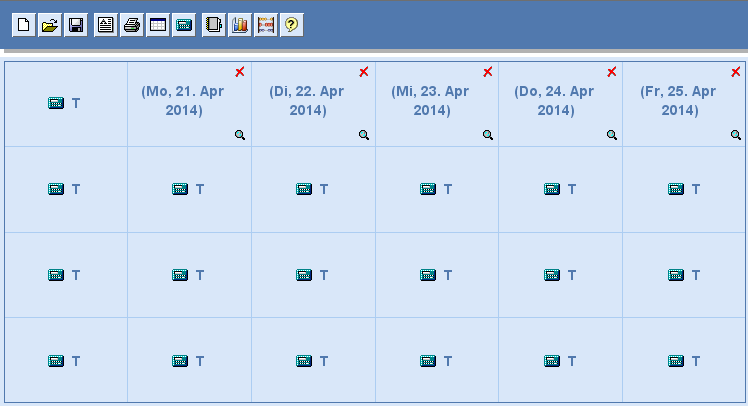
Task: Click the T link in middle row under Fr, 25. Apr
Action: (696, 275)
